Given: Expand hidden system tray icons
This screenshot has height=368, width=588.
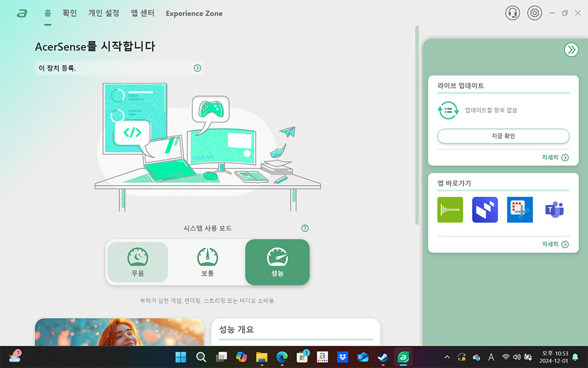Looking at the screenshot, I should 447,357.
